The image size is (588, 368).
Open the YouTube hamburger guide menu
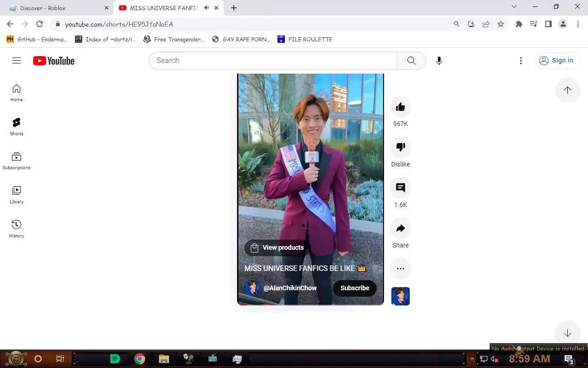(17, 61)
